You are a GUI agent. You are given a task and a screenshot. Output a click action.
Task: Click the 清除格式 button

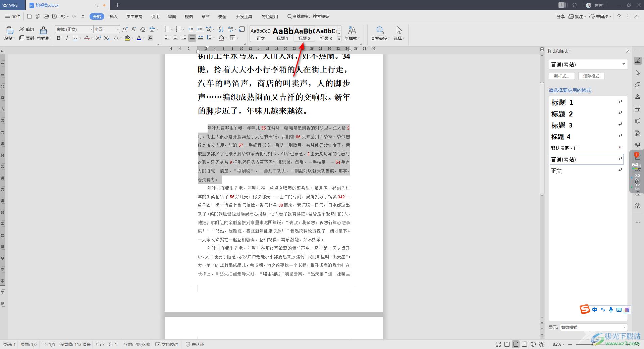coord(591,76)
